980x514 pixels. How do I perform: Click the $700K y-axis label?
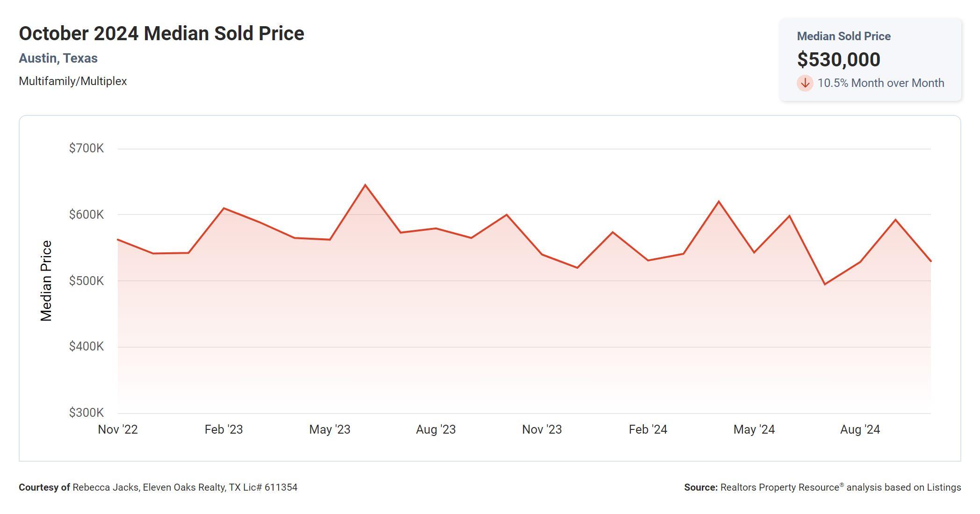86,149
